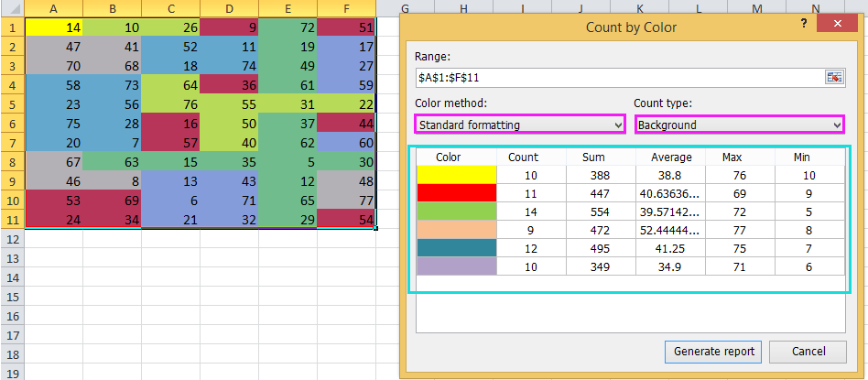
Task: Pick the teal color swatch in results
Action: click(456, 247)
